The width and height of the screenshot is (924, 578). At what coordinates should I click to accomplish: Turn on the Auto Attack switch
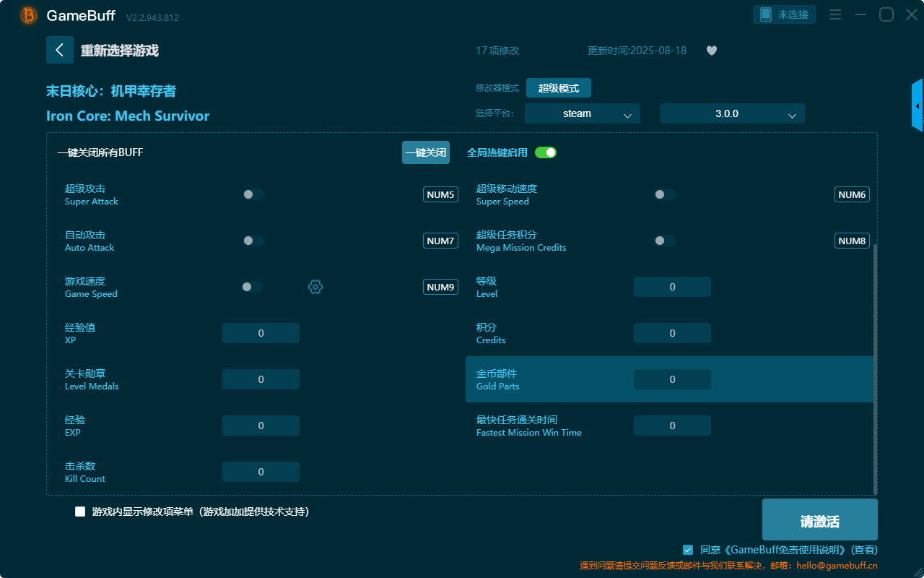click(x=253, y=241)
